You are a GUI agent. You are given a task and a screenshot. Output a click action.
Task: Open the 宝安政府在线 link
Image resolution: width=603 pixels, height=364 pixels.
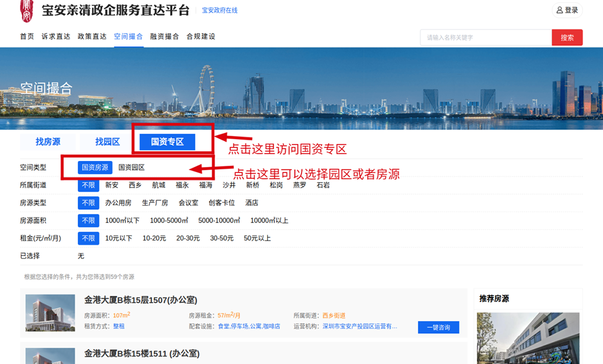pyautogui.click(x=219, y=10)
